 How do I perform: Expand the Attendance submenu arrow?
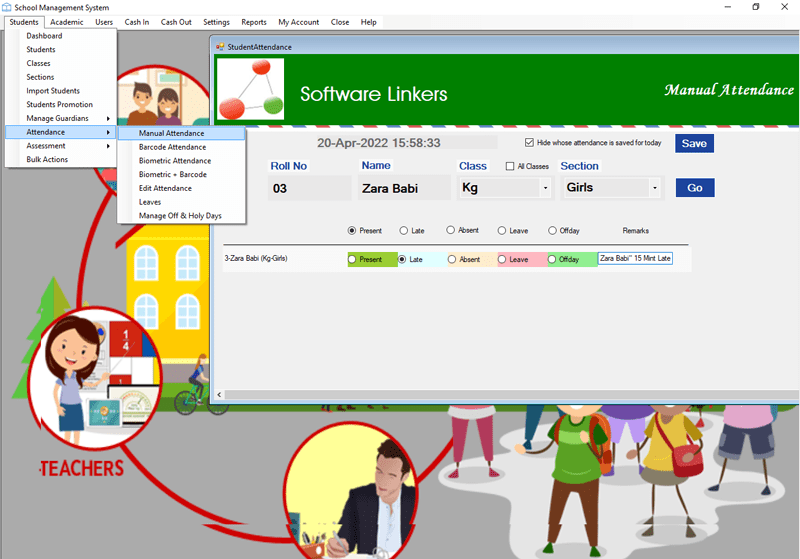[x=108, y=132]
